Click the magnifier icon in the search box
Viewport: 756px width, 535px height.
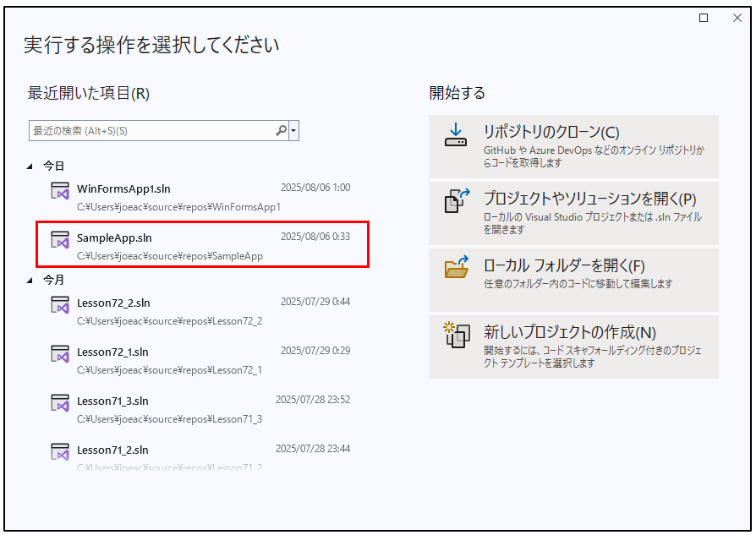[x=281, y=131]
